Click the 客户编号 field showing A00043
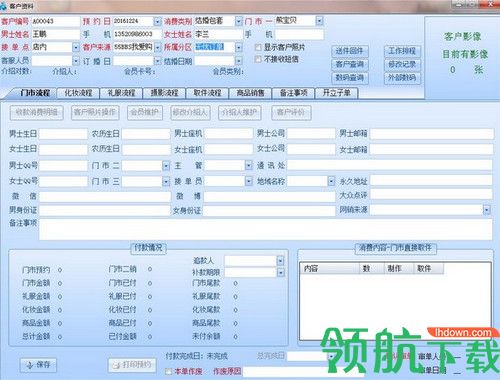500x380 pixels. [56, 22]
